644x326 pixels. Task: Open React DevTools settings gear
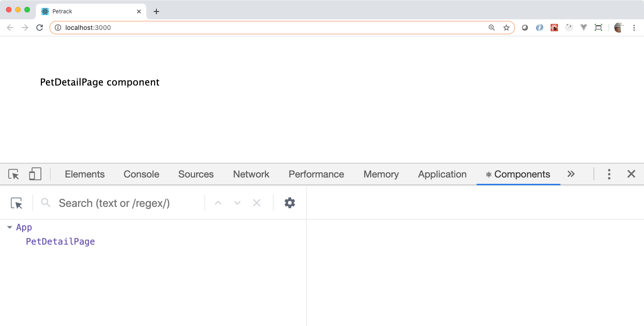click(x=289, y=203)
